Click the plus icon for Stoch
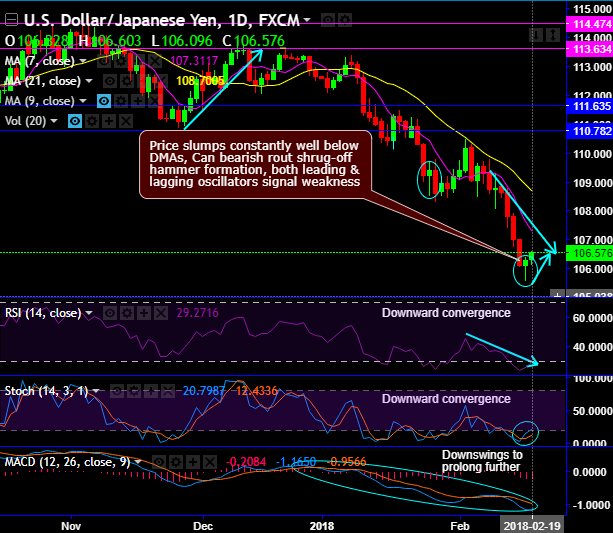 [151, 391]
